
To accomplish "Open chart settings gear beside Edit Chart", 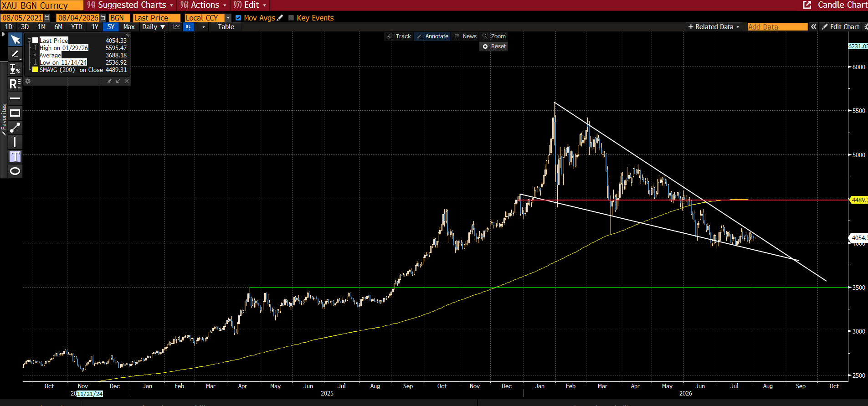I will pyautogui.click(x=865, y=27).
